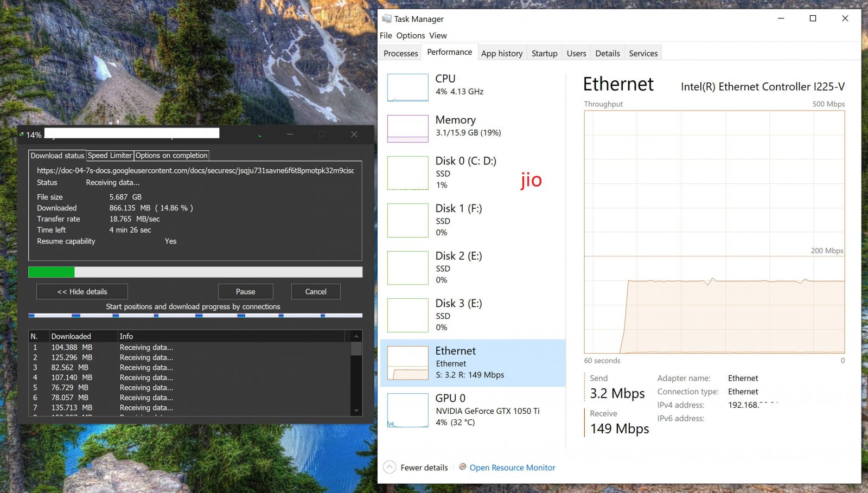Switch to the Performance tab

(x=450, y=52)
